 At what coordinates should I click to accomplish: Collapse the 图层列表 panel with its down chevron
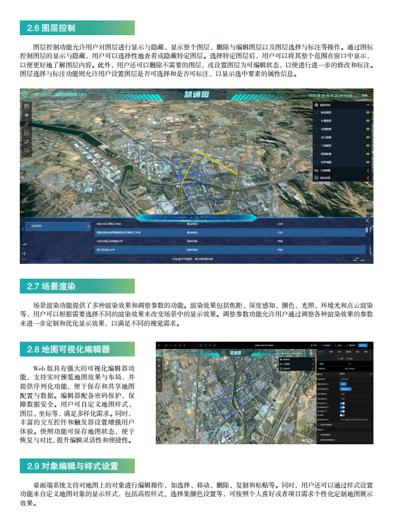368,105
